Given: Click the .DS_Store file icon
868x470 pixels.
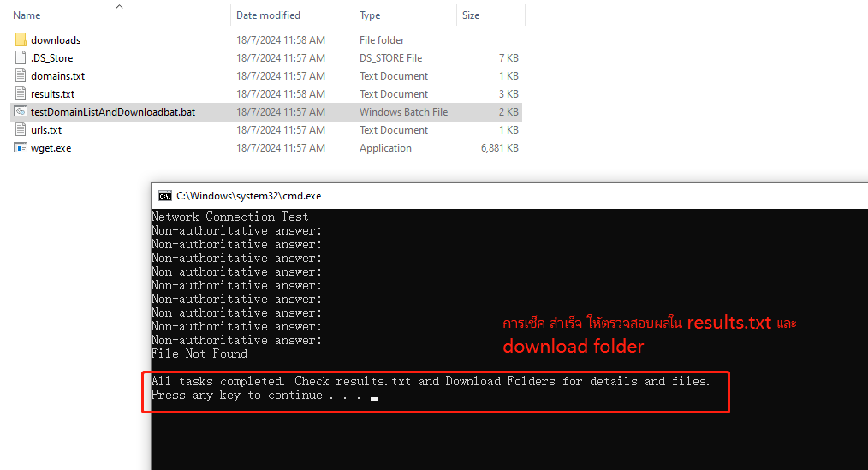Looking at the screenshot, I should [x=21, y=57].
